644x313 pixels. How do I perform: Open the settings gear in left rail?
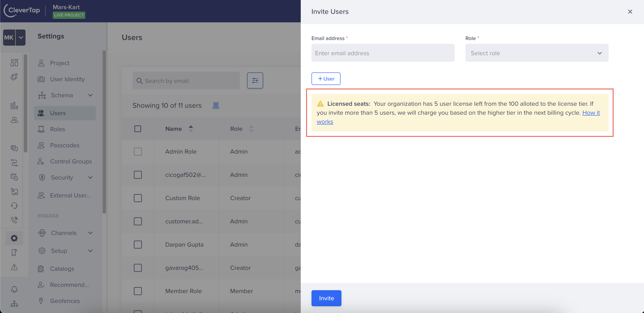tap(14, 238)
